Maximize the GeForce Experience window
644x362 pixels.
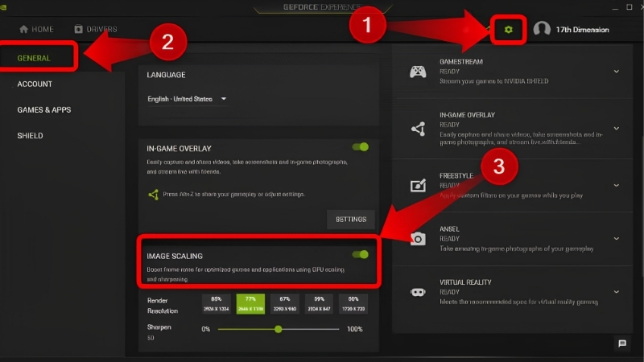[x=629, y=7]
